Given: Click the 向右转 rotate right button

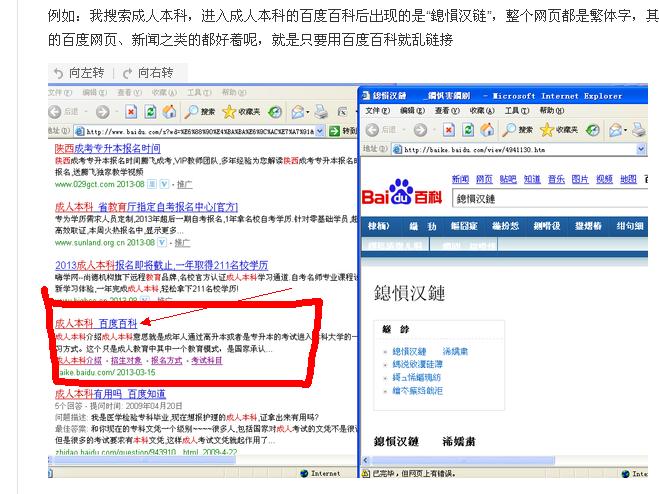Looking at the screenshot, I should [148, 73].
